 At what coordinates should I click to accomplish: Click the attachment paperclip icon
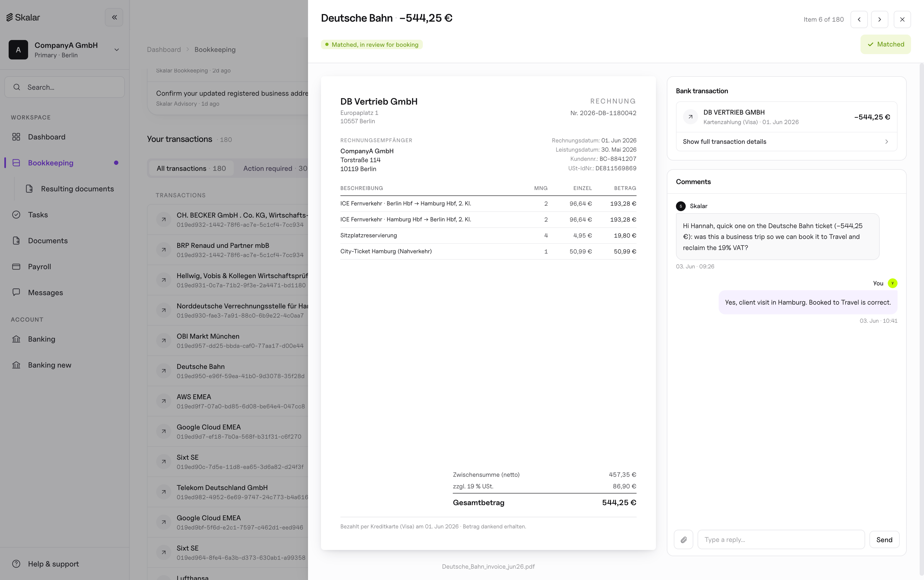point(683,539)
